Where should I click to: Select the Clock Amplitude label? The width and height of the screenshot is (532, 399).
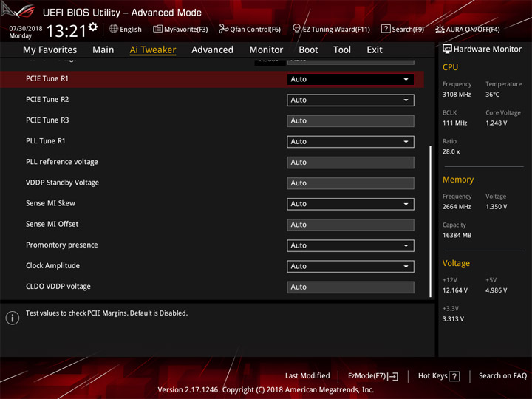52,266
